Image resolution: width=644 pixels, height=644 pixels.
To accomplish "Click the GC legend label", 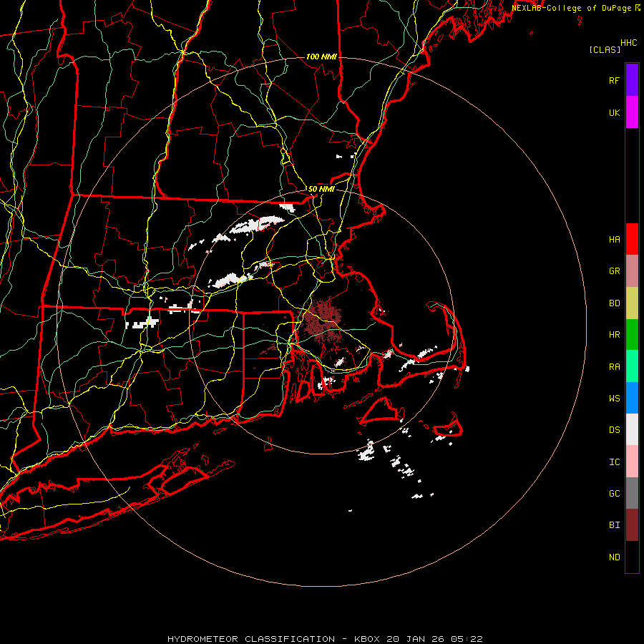I will (x=614, y=494).
